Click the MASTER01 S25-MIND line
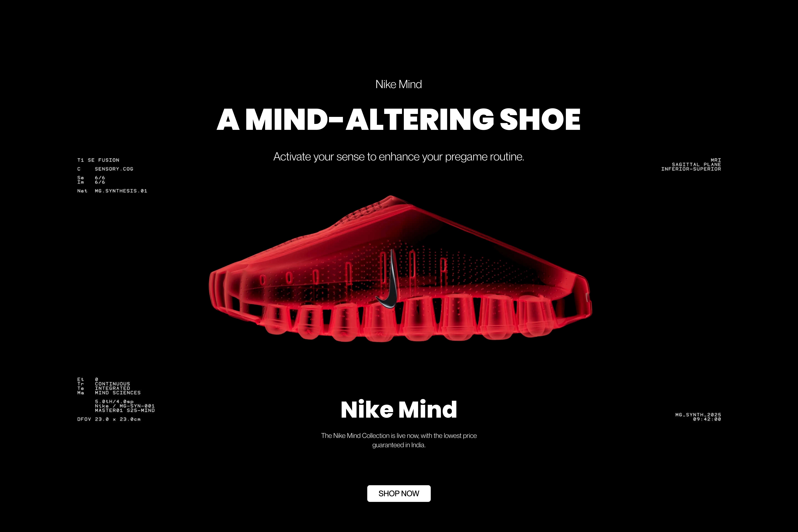This screenshot has width=798, height=532. 125,410
